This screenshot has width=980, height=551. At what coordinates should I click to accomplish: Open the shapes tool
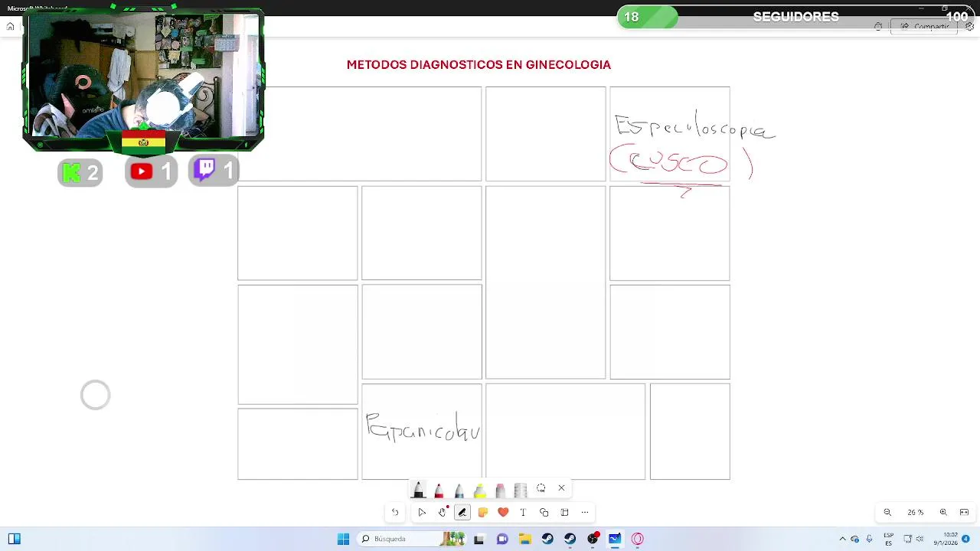pyautogui.click(x=544, y=513)
